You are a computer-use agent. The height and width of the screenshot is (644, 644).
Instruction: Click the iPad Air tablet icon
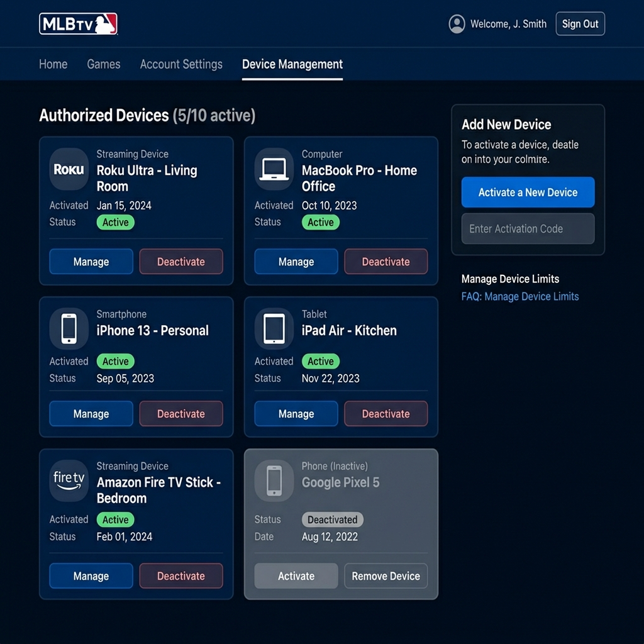click(274, 328)
